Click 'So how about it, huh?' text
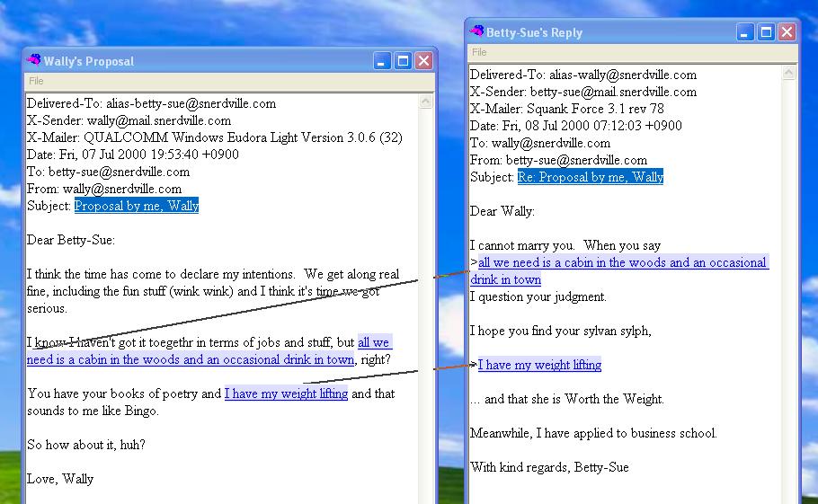The height and width of the screenshot is (504, 818). pos(86,445)
